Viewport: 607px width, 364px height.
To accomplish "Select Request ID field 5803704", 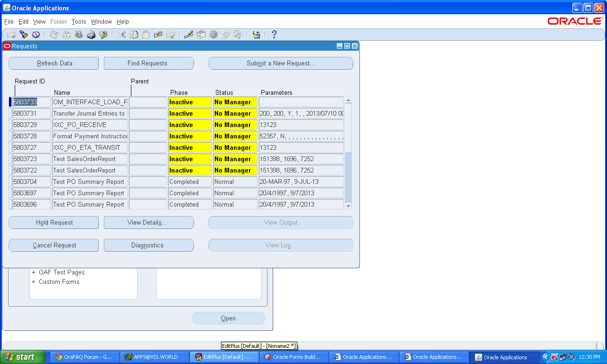I will click(x=32, y=182).
